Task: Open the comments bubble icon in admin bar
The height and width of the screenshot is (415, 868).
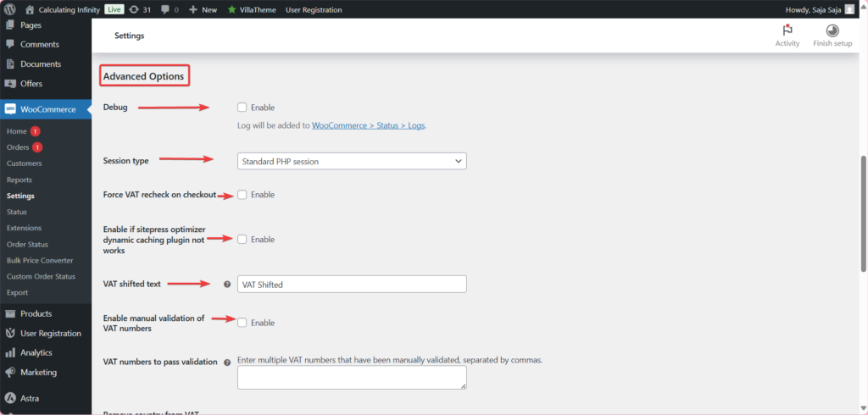Action: click(165, 10)
